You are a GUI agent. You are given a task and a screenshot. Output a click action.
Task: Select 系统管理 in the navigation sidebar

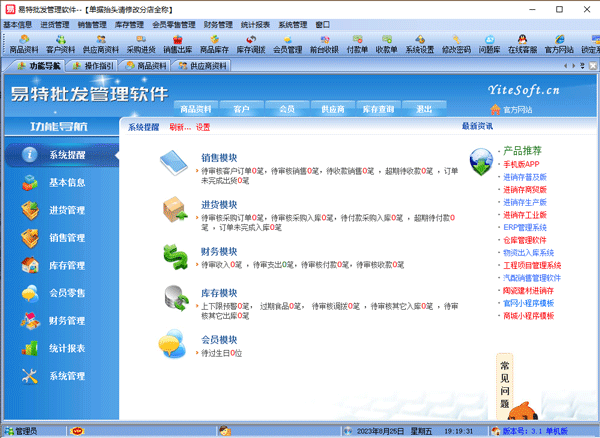[61, 376]
